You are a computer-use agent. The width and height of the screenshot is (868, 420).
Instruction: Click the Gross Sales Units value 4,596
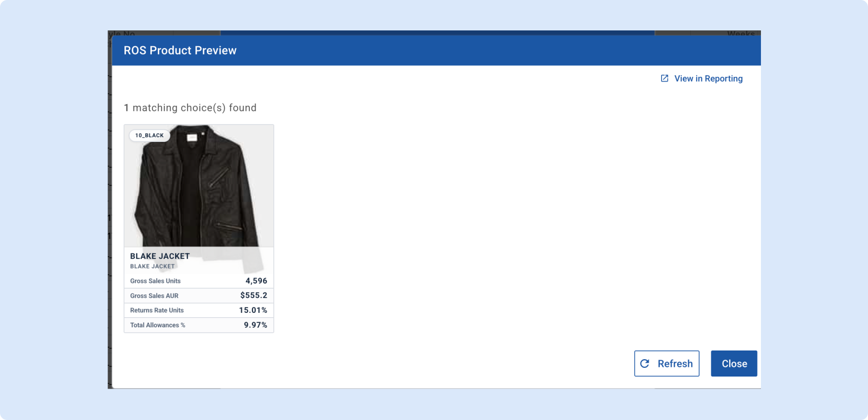tap(256, 280)
